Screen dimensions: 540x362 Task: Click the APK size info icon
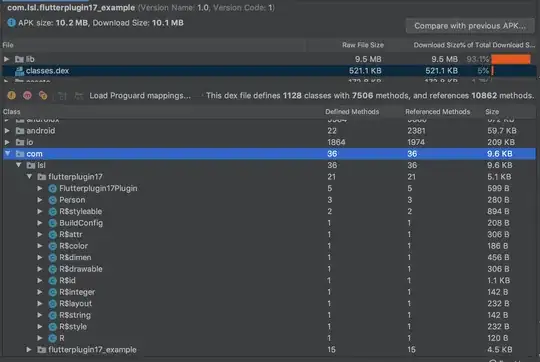pos(11,23)
